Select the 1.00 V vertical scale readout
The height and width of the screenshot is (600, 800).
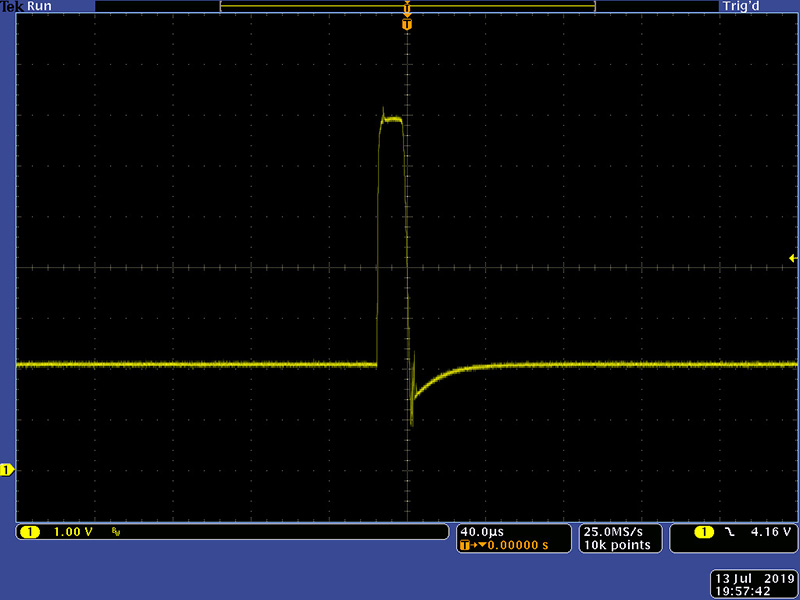[x=73, y=532]
